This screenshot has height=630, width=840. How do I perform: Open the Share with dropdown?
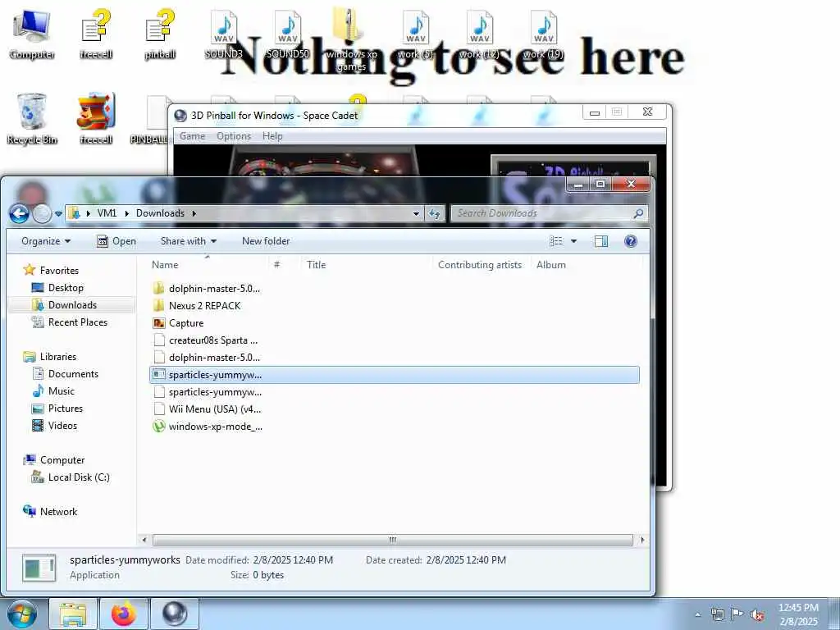pyautogui.click(x=189, y=241)
